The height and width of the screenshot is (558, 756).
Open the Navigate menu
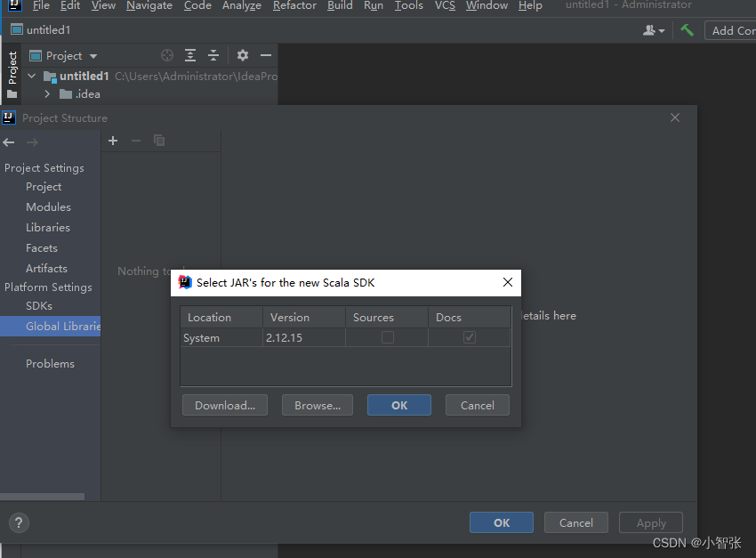[x=149, y=6]
